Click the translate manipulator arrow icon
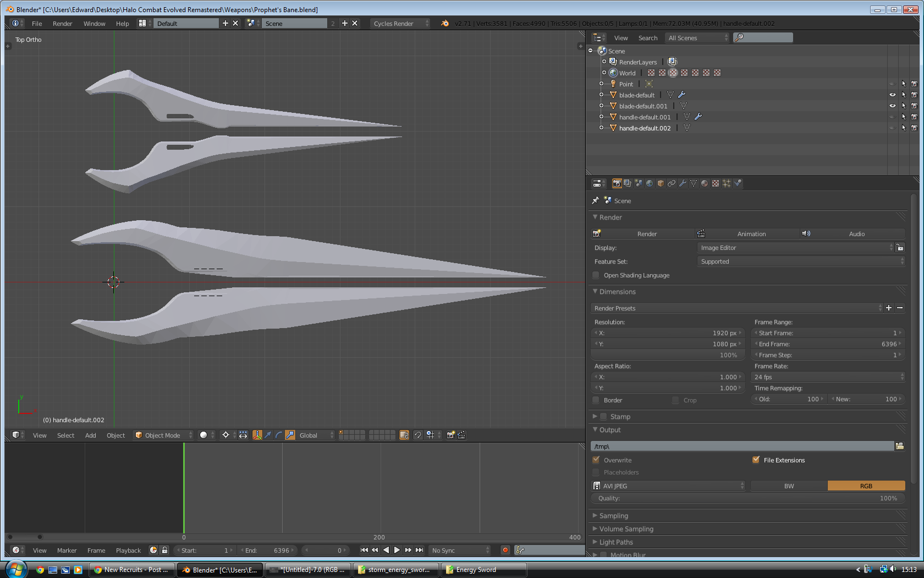924x578 pixels. [x=268, y=435]
